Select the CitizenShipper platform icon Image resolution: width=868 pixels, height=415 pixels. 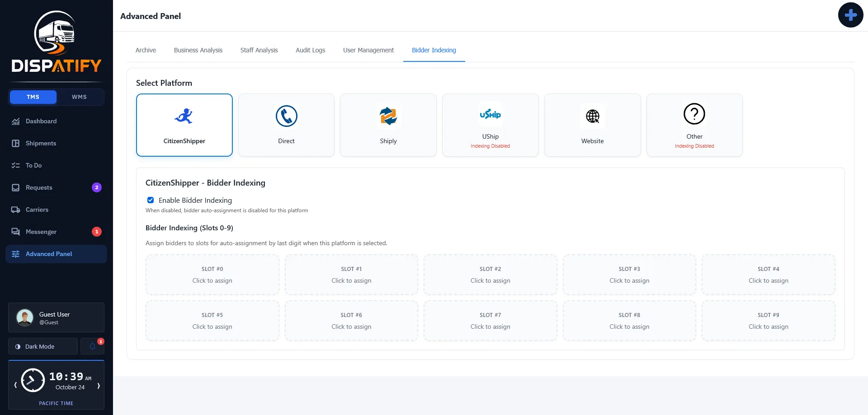[x=184, y=116]
